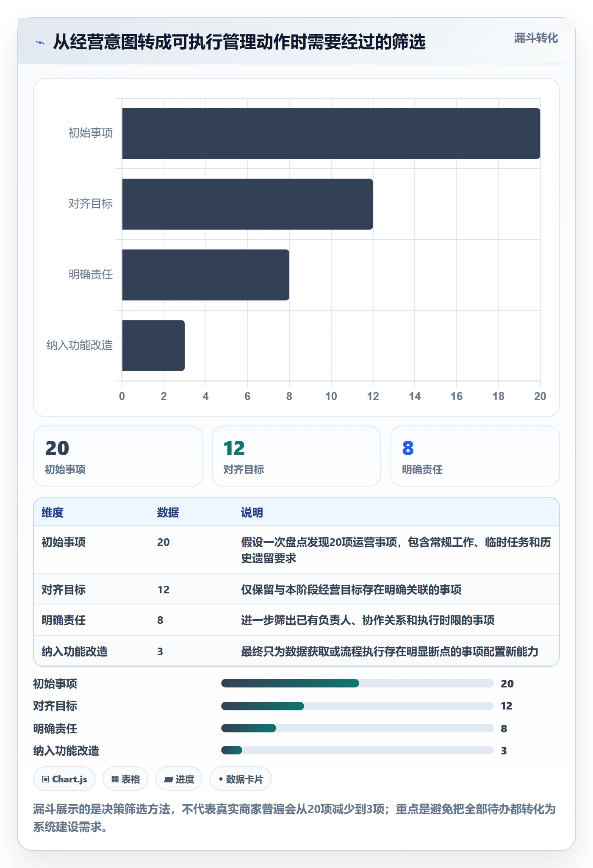The width and height of the screenshot is (593, 868).
Task: Click the description 仅保留与本阶段经营目标存在明确关联的事项
Action: tap(351, 590)
